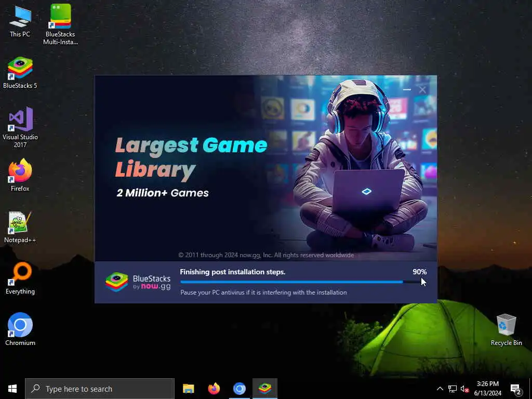Select the BlueStacks 5 desktop shortcut
This screenshot has width=532, height=399.
pyautogui.click(x=20, y=73)
